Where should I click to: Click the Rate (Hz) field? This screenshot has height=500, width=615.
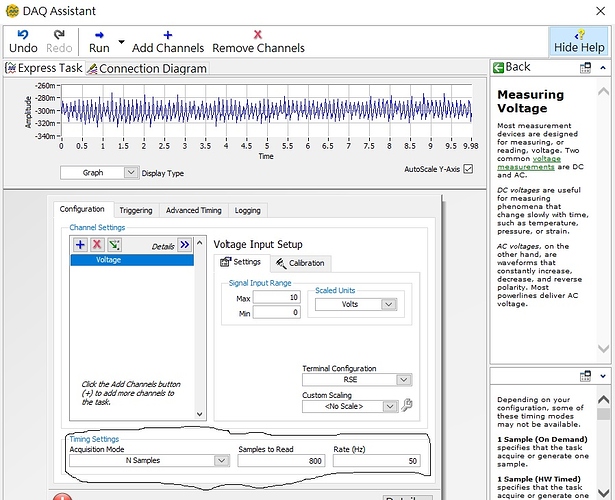pyautogui.click(x=377, y=461)
